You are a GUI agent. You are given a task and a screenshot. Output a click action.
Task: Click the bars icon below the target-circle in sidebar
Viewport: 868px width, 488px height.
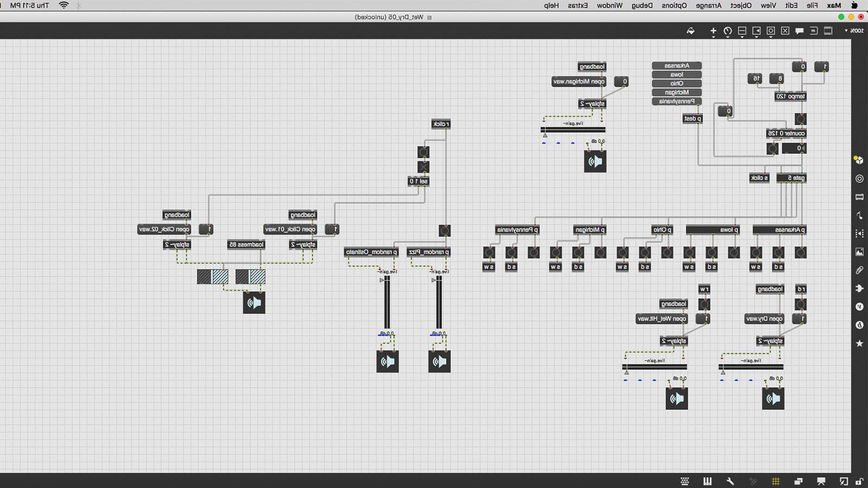[x=859, y=197]
